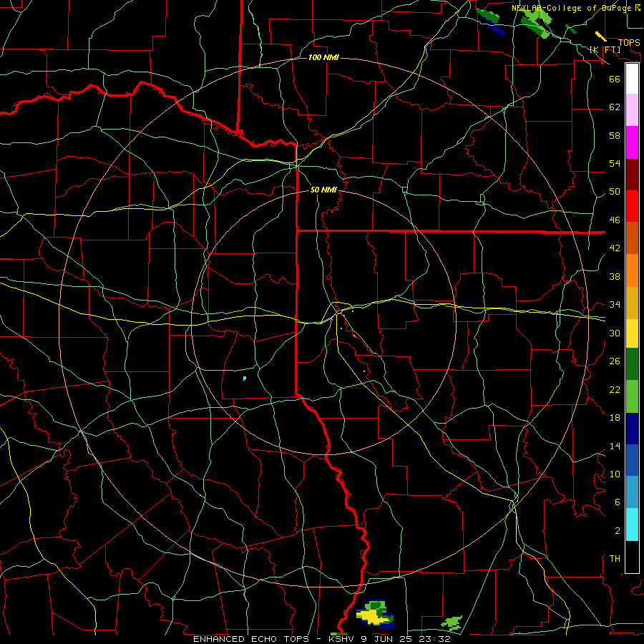
Task: Click the legend value 54
Action: (x=615, y=163)
